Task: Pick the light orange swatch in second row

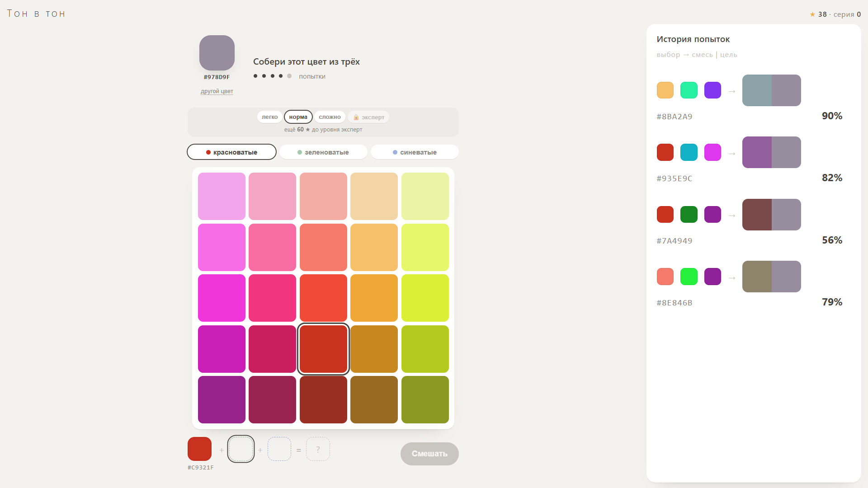Action: pyautogui.click(x=374, y=247)
